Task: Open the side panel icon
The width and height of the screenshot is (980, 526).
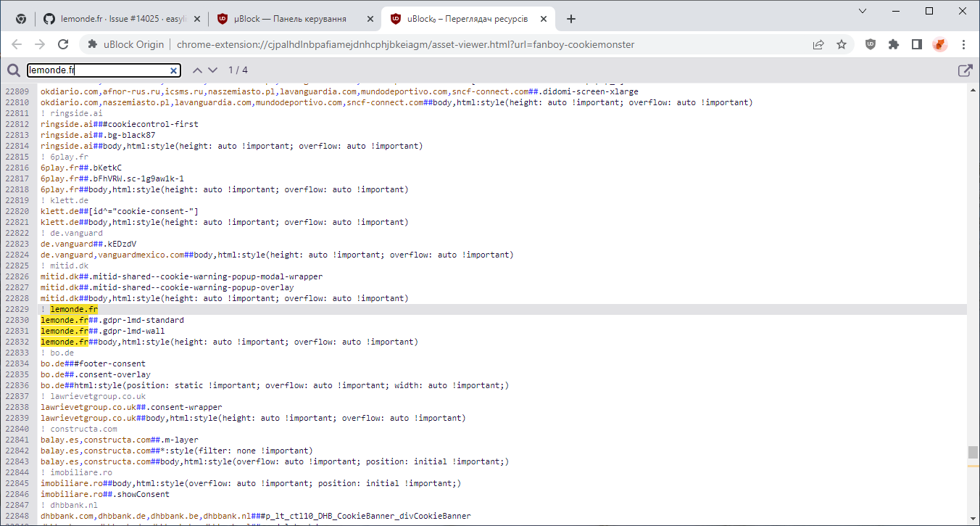Action: [x=916, y=44]
